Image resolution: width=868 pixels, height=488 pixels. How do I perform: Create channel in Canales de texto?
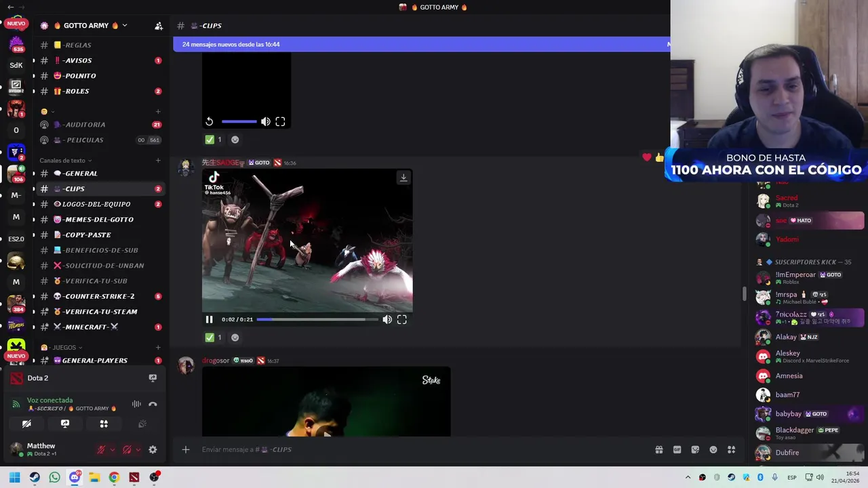[158, 161]
